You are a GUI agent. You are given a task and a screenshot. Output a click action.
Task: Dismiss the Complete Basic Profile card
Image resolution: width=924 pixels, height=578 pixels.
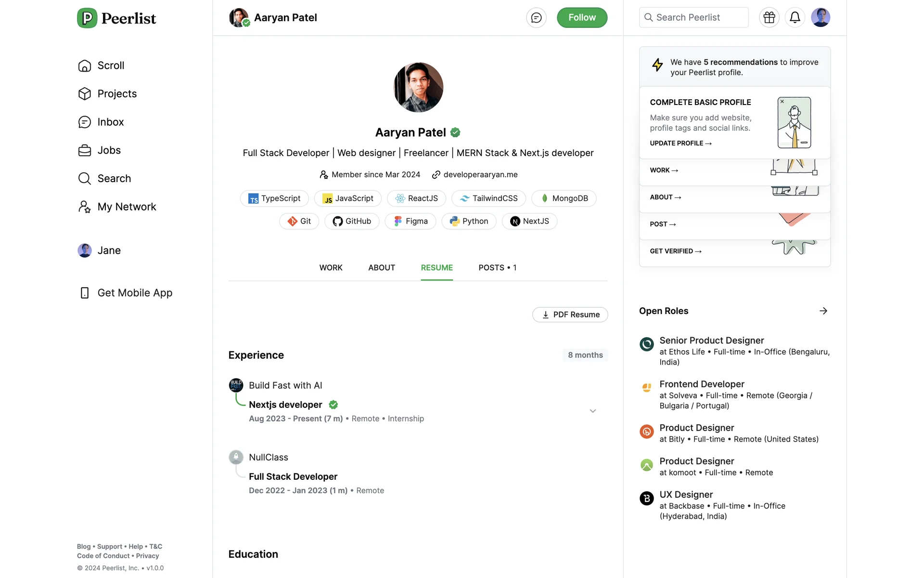click(x=782, y=102)
